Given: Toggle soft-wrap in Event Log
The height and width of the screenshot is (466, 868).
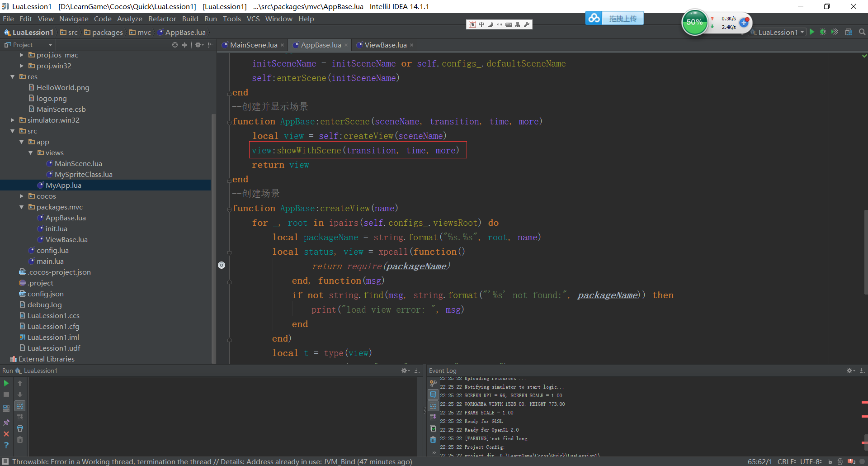Looking at the screenshot, I should point(433,406).
